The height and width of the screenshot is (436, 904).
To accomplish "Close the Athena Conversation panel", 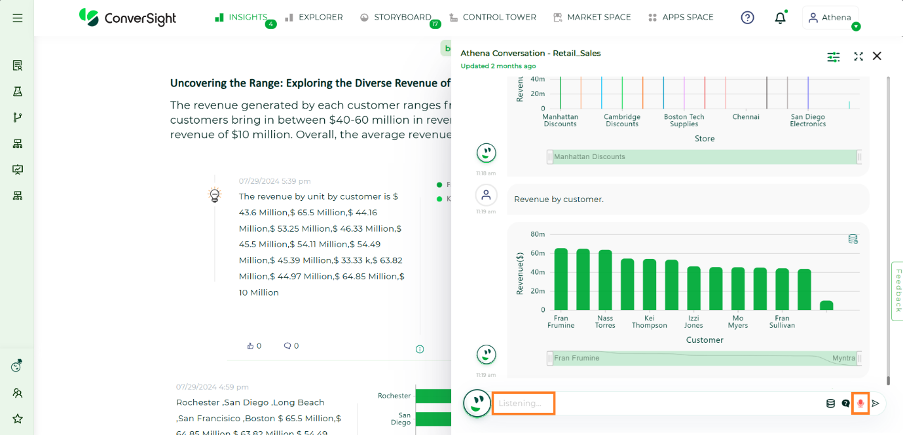I will tap(877, 56).
